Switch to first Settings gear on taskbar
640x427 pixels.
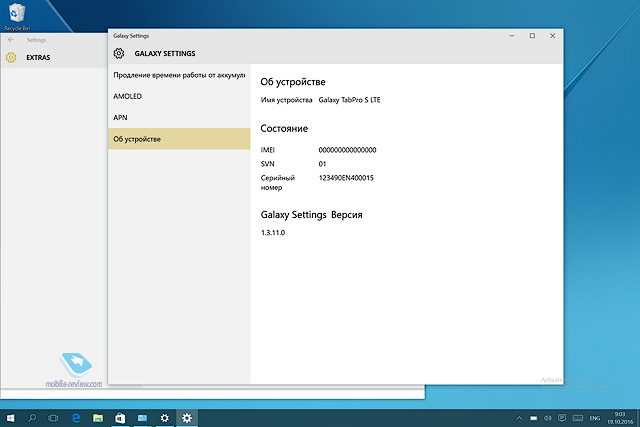pyautogui.click(x=164, y=418)
